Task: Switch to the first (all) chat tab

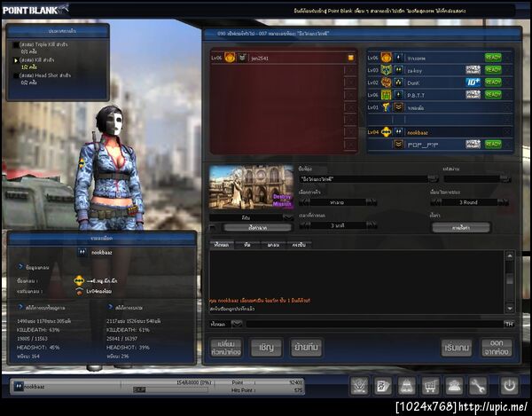Action: pyautogui.click(x=222, y=245)
